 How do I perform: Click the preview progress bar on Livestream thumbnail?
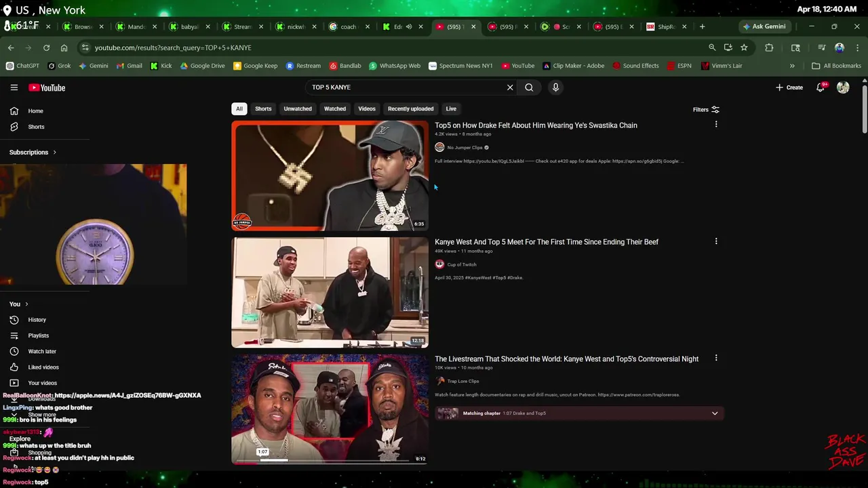point(330,460)
